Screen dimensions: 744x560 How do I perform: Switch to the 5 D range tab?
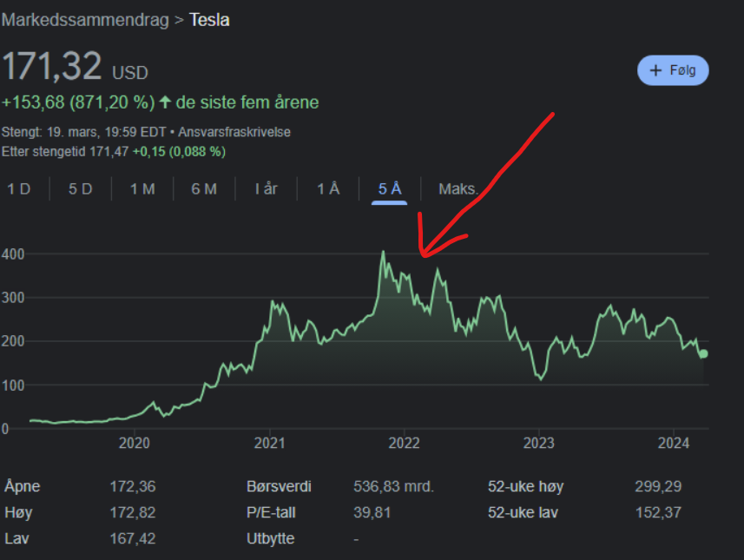pos(81,189)
